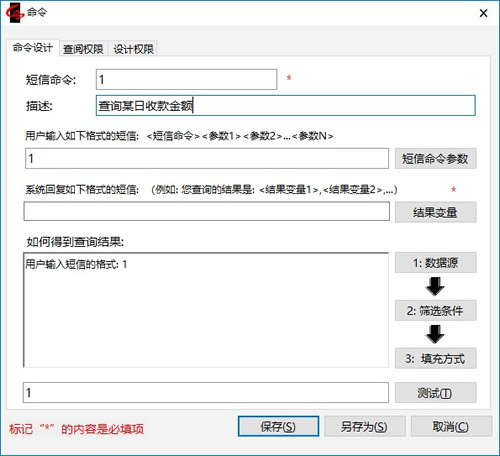Select the 命令设计 tab
This screenshot has width=500, height=456.
pos(33,48)
